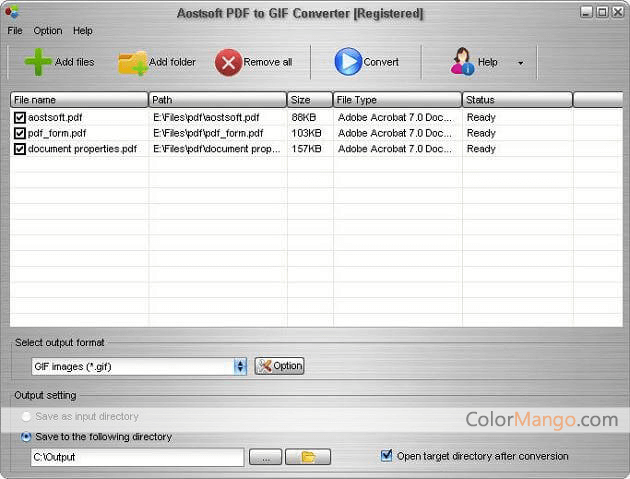Click the red Remove all icon
The height and width of the screenshot is (479, 630).
(228, 62)
